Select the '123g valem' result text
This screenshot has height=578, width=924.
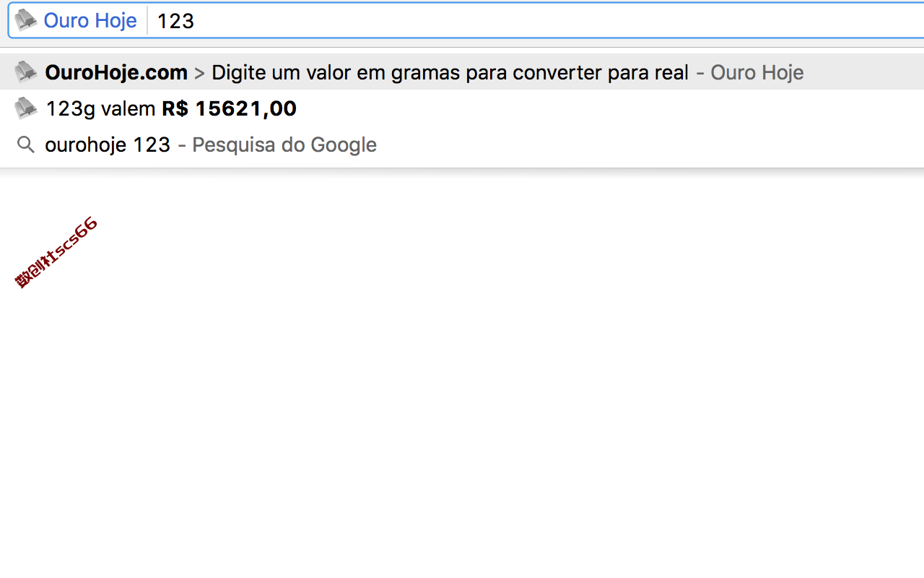click(x=100, y=108)
